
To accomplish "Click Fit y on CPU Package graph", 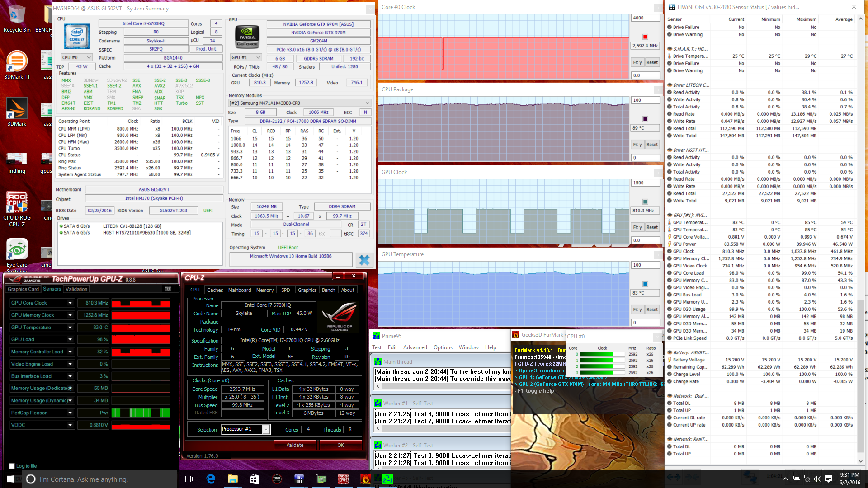I will click(x=637, y=145).
